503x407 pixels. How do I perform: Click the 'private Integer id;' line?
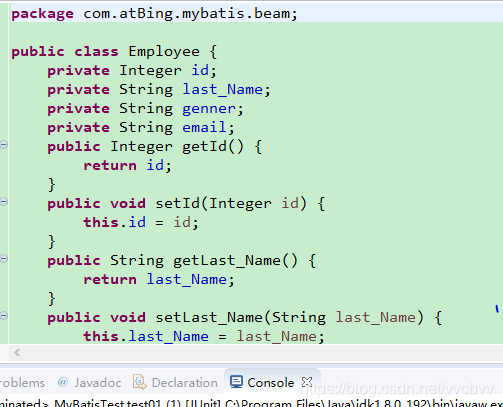coord(132,71)
